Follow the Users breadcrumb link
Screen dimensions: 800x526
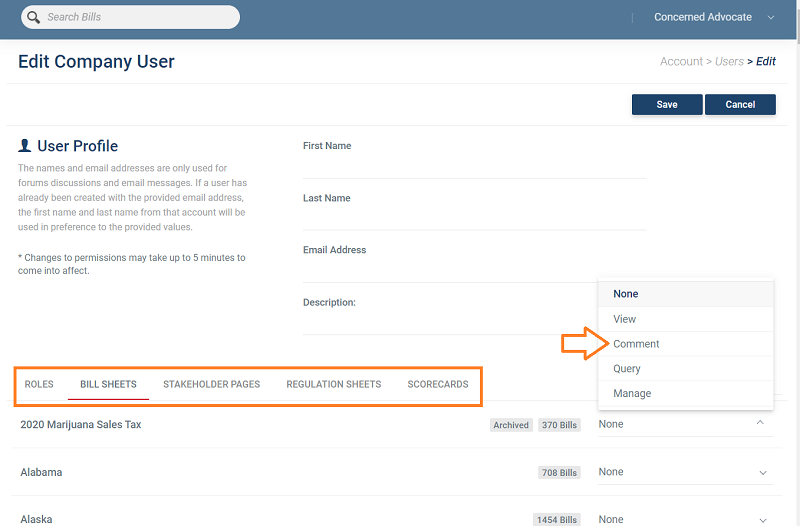point(729,62)
